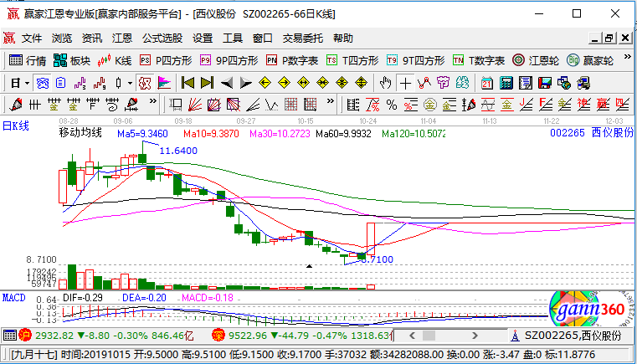Screen dimensions: 637x364
Task: Click the sine wave cycle tool icon
Action: point(488,105)
